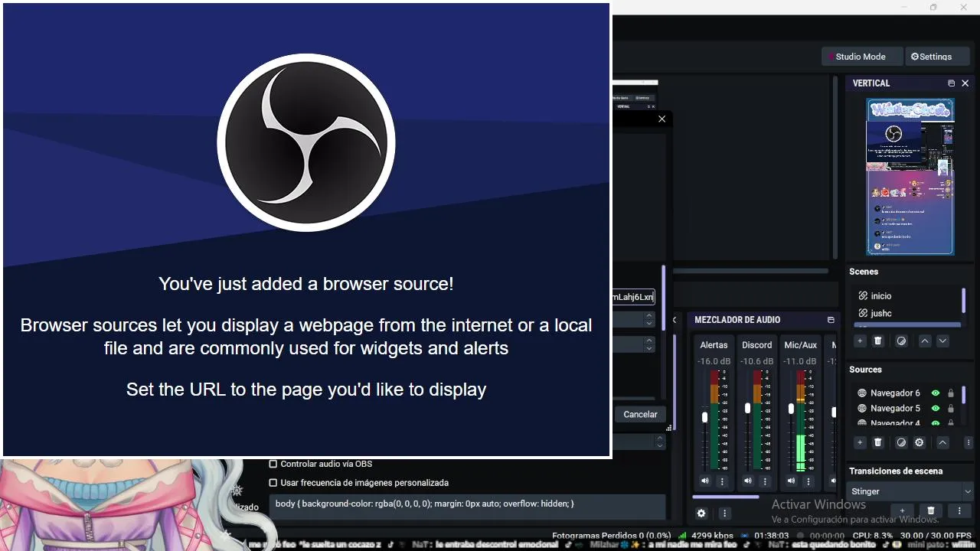Add a new scene with the plus icon

[x=860, y=341]
